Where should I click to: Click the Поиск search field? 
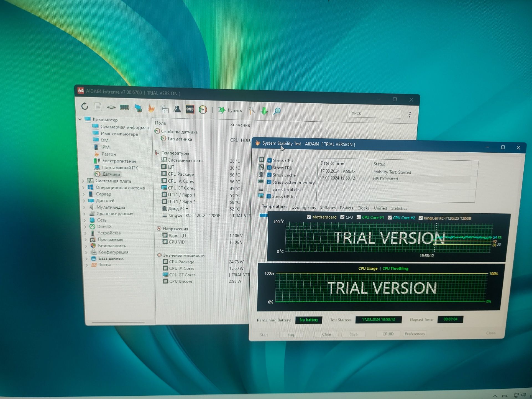tap(374, 113)
